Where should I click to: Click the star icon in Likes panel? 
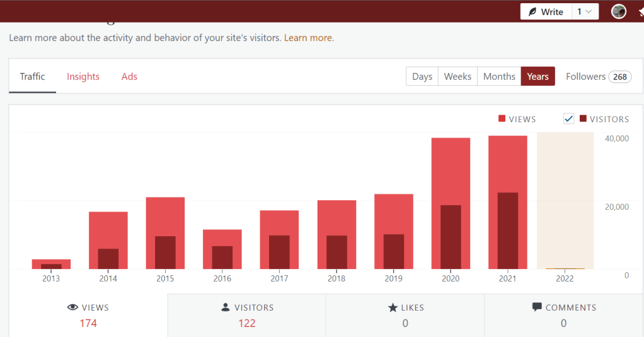click(x=393, y=307)
